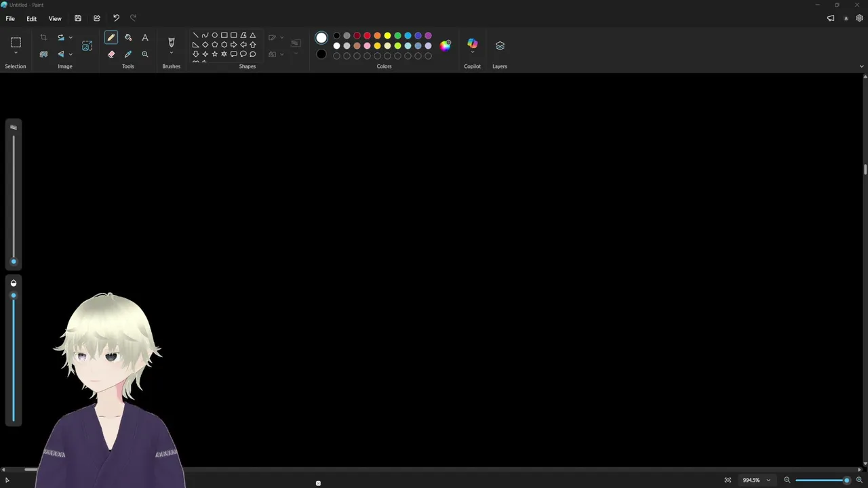Click the Fit to window icon
The width and height of the screenshot is (868, 488).
click(728, 480)
